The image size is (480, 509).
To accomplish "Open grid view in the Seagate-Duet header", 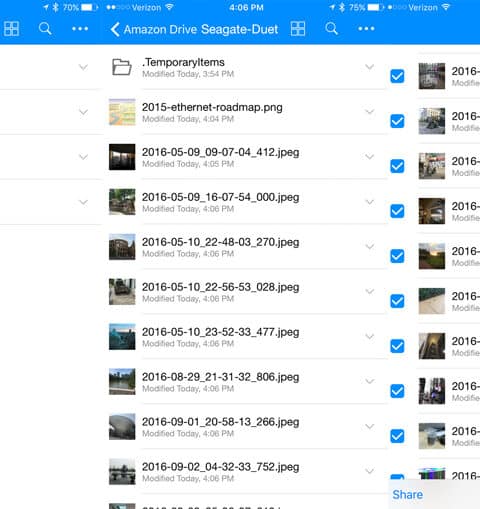I will (x=298, y=29).
